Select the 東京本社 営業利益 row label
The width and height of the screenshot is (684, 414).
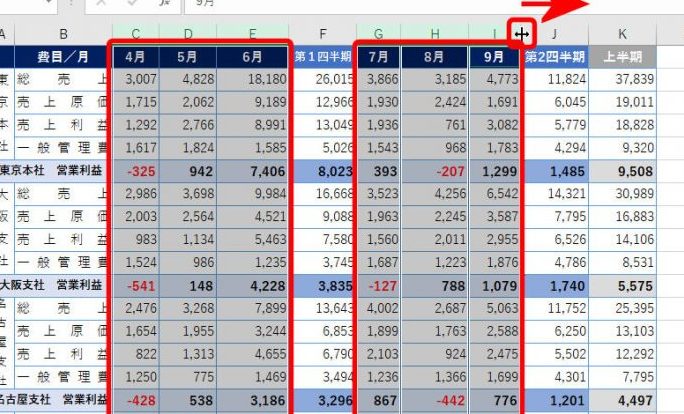point(56,171)
